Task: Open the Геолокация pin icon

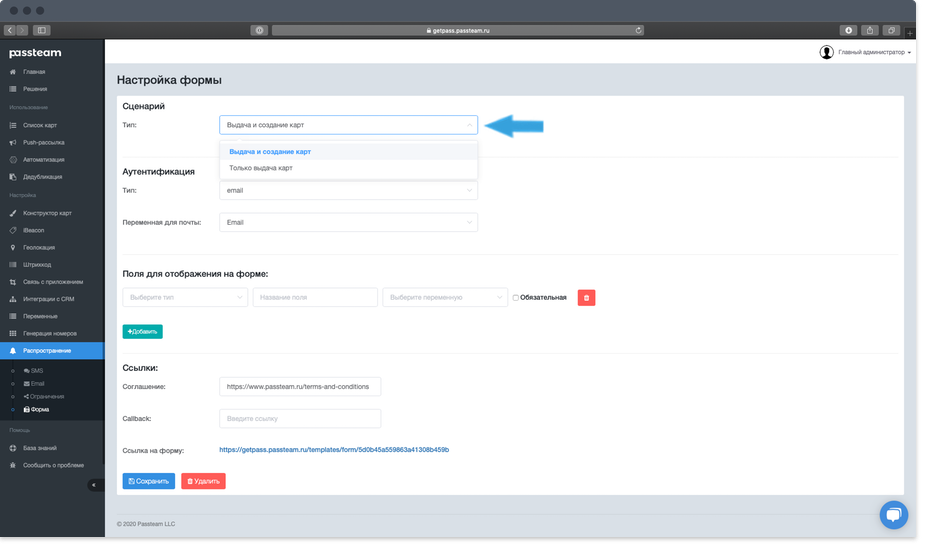Action: (13, 248)
